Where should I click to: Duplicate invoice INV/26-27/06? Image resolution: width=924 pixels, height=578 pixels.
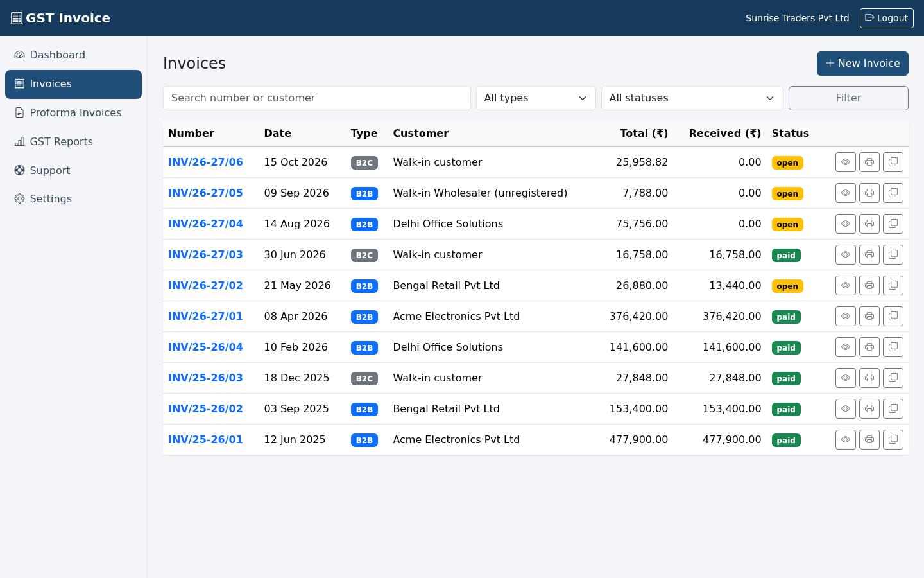point(893,162)
